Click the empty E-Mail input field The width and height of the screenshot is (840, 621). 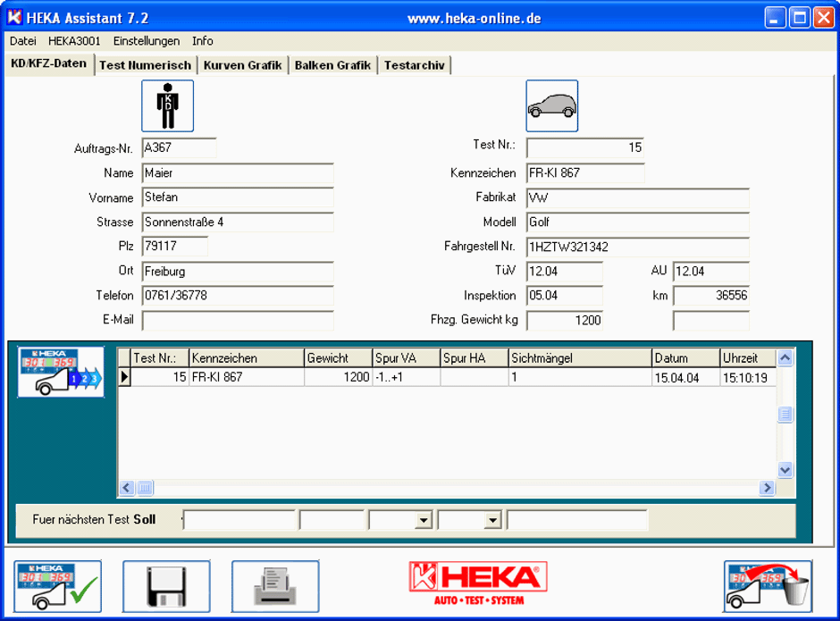tap(238, 321)
